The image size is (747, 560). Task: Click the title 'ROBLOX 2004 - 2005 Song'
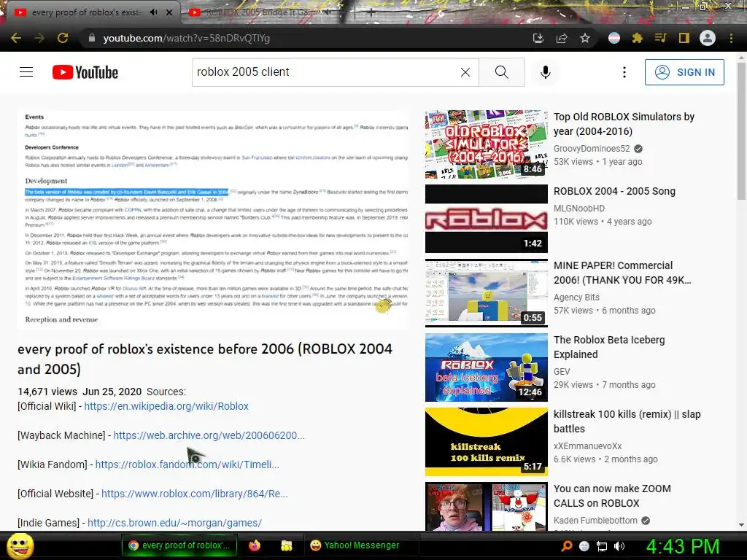pyautogui.click(x=614, y=191)
